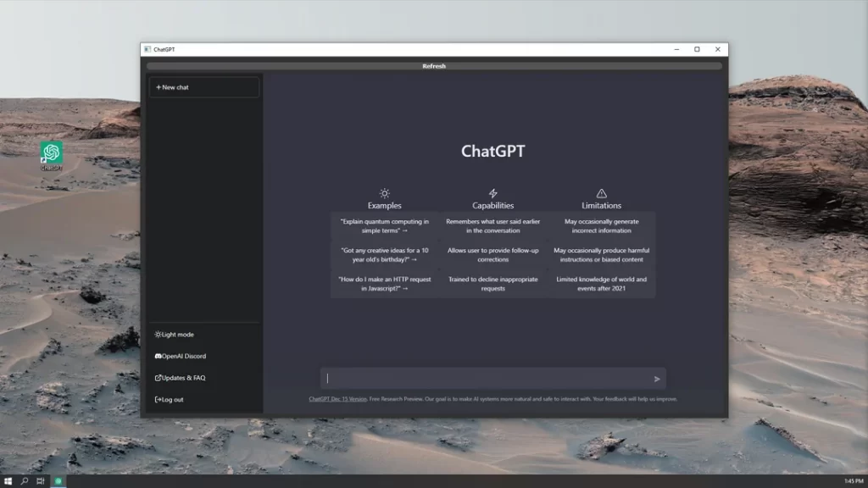Click 'Remembers what user said earlier' text

point(492,225)
